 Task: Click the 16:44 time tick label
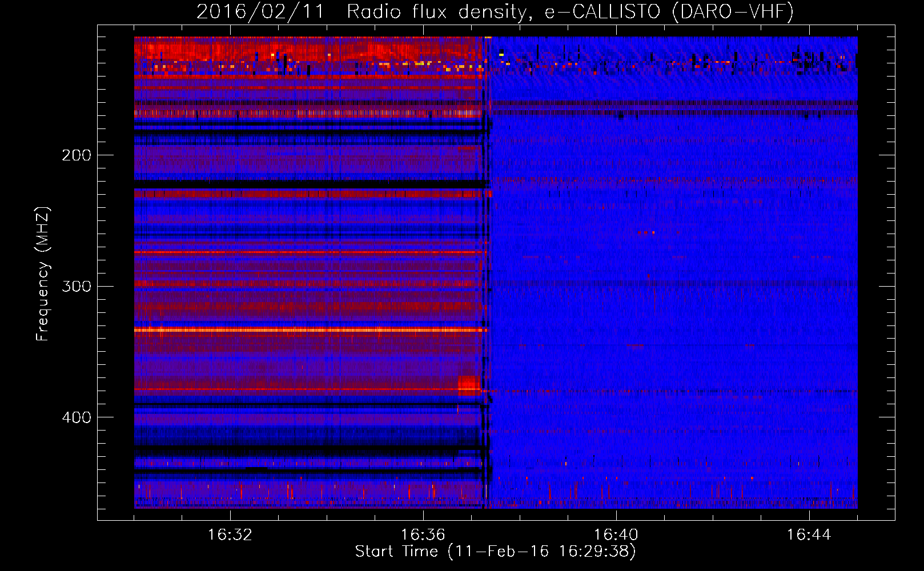(x=809, y=535)
